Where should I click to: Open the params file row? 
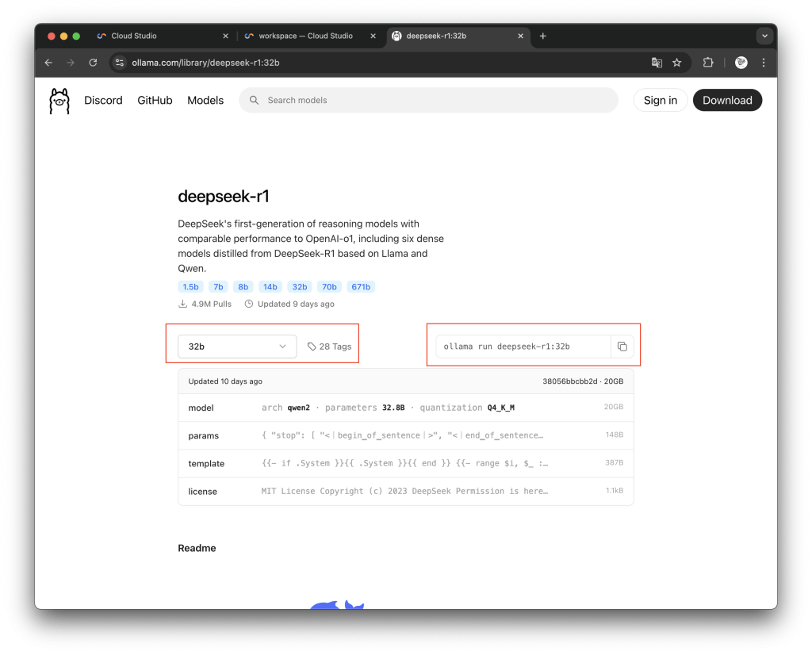[405, 435]
